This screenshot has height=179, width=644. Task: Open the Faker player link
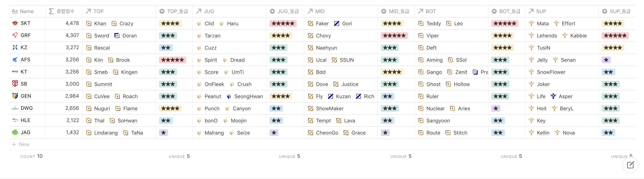coord(322,24)
